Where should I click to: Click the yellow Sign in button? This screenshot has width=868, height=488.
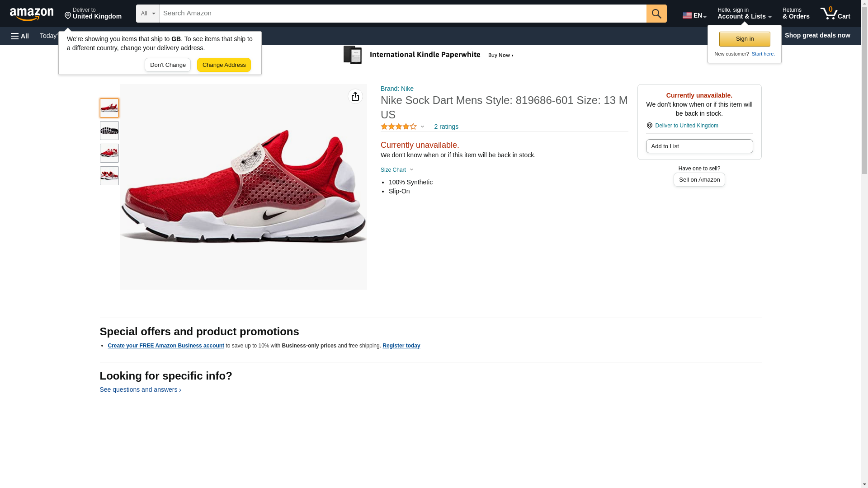[745, 39]
